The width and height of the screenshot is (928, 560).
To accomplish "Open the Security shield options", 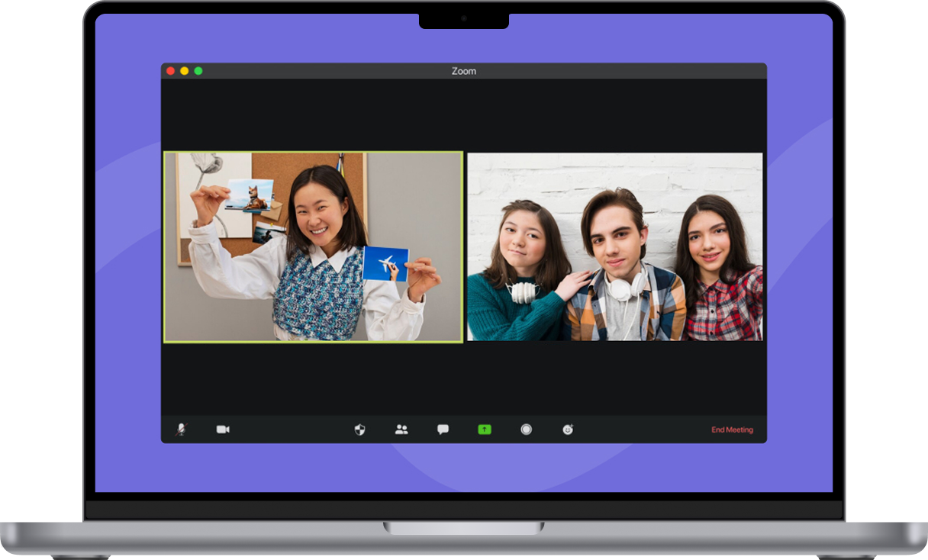I will coord(359,430).
